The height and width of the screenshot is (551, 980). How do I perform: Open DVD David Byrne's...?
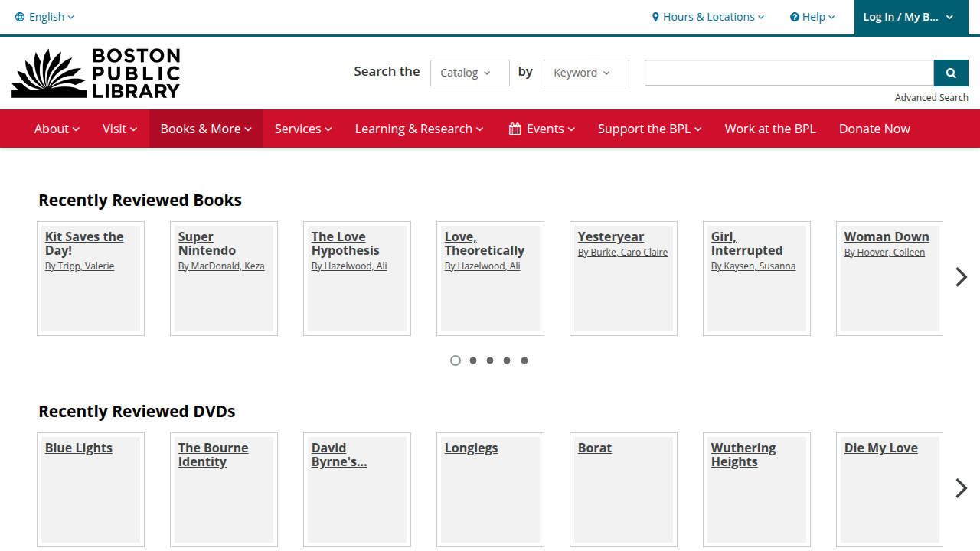pyautogui.click(x=339, y=455)
